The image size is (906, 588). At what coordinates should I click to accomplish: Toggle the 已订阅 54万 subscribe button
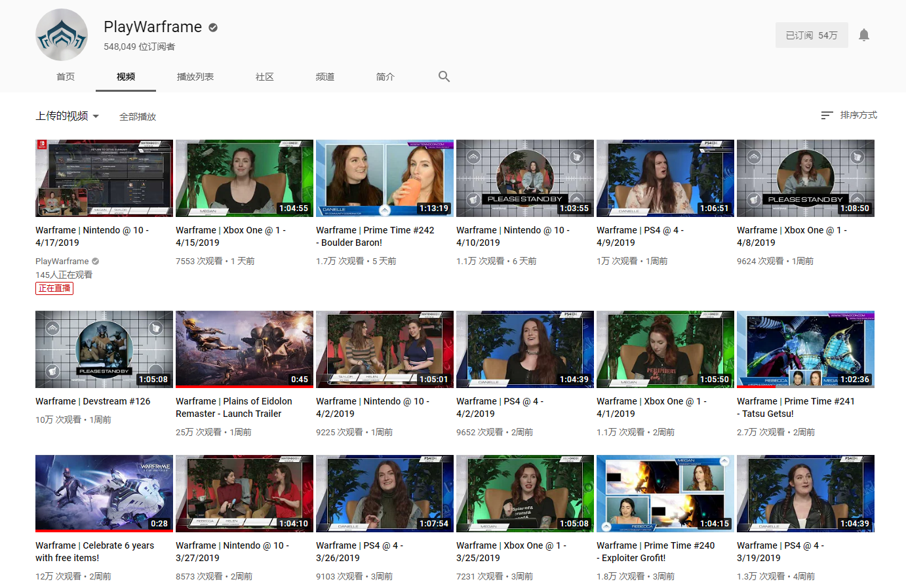812,35
